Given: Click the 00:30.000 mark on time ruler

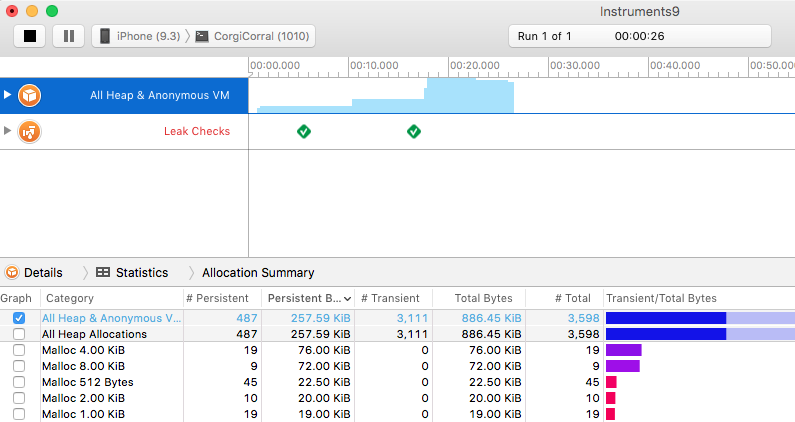Looking at the screenshot, I should (575, 65).
